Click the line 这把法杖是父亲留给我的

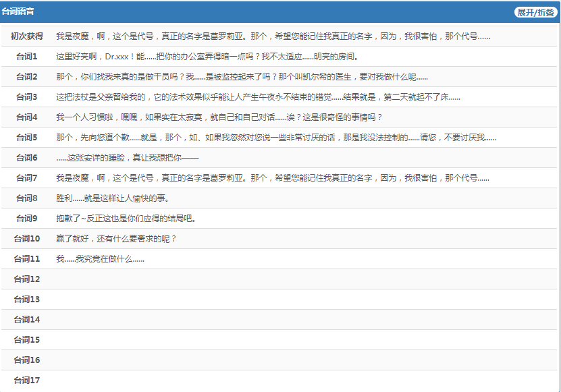click(258, 97)
